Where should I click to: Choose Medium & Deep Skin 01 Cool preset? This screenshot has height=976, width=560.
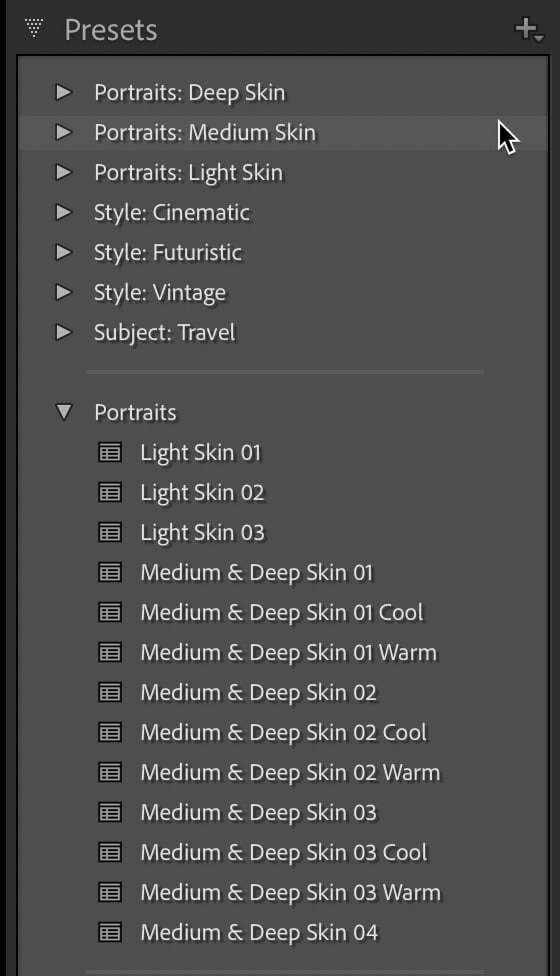pos(282,612)
